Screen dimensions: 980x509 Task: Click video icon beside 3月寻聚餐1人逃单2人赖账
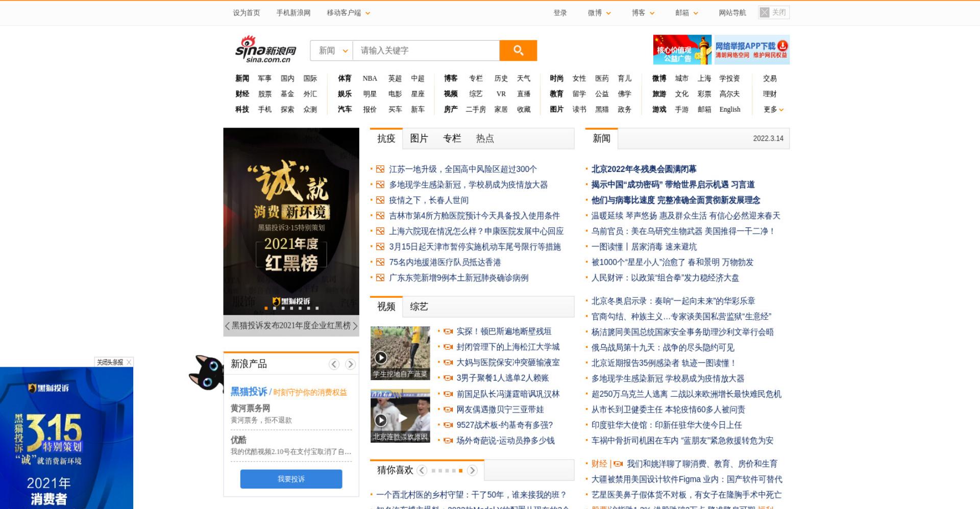448,378
